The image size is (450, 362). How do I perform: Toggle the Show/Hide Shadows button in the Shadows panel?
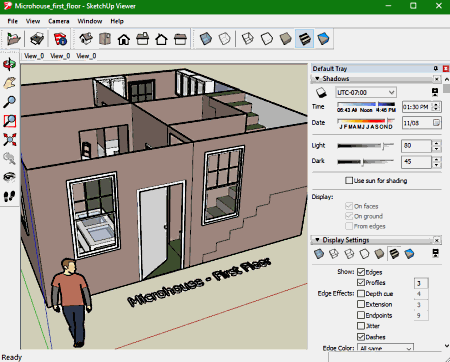tap(321, 92)
